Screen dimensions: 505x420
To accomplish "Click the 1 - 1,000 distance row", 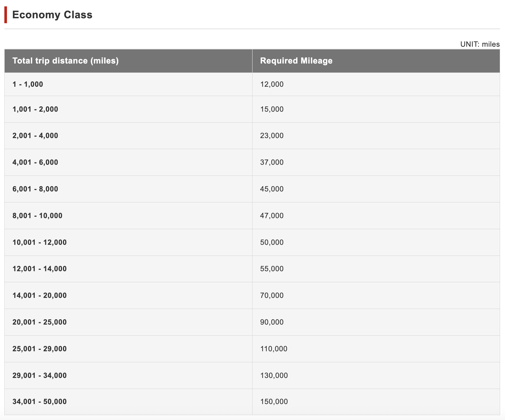I will click(28, 84).
